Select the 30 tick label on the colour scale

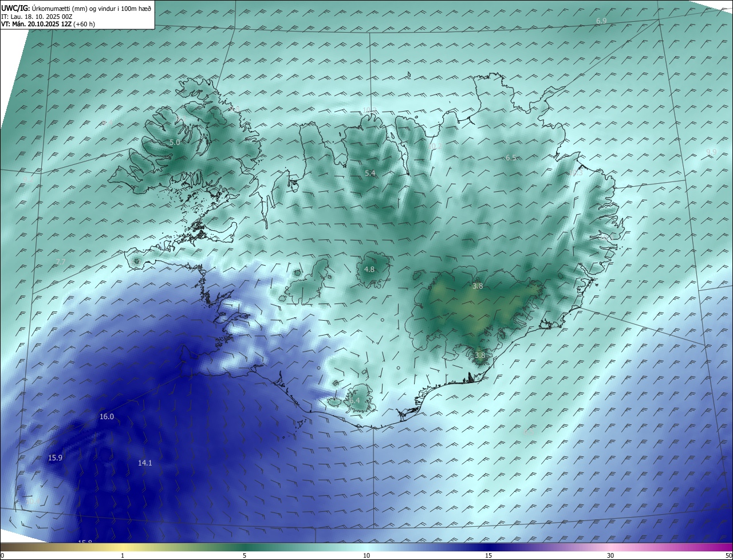610,555
